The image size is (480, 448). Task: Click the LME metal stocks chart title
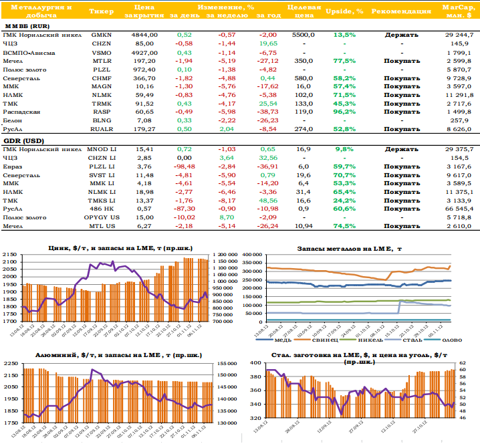[x=349, y=249]
